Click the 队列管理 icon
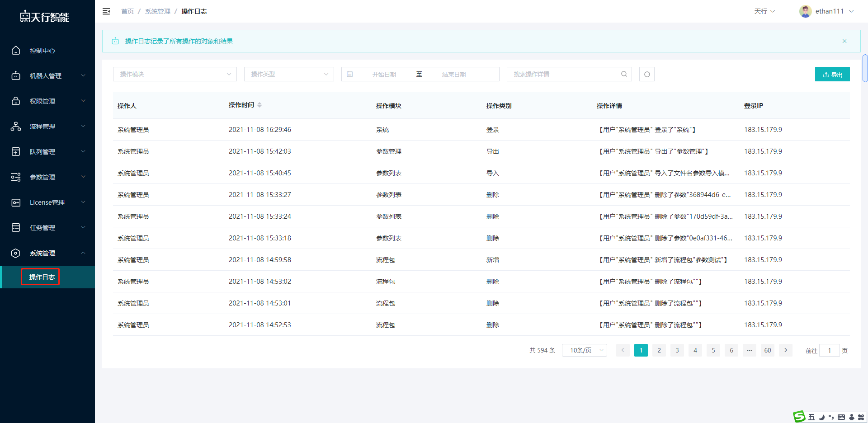The image size is (868, 423). pyautogui.click(x=16, y=152)
